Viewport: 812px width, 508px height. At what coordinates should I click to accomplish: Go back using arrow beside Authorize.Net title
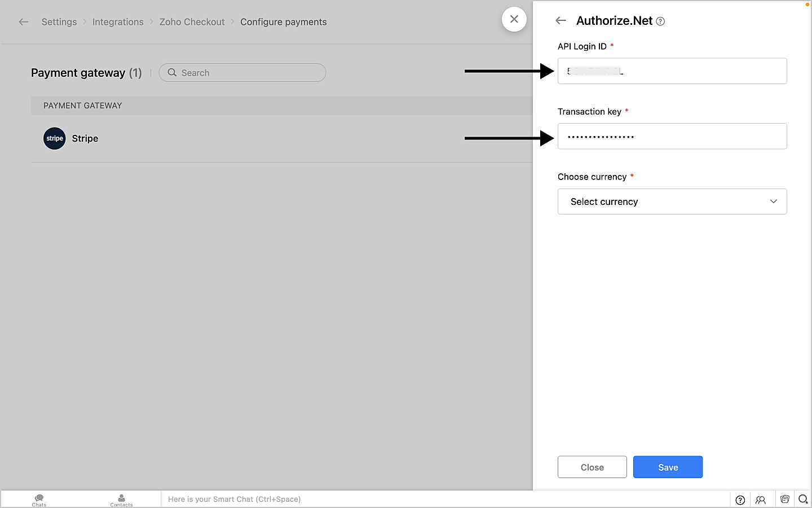click(x=561, y=21)
